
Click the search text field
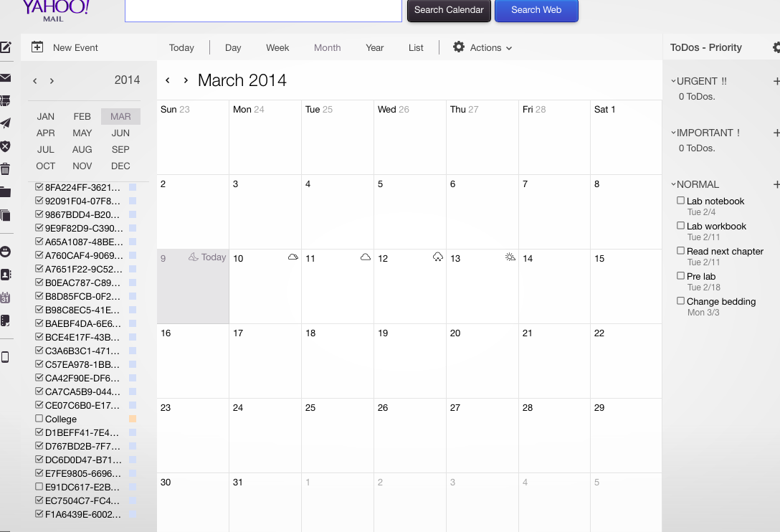pyautogui.click(x=263, y=11)
